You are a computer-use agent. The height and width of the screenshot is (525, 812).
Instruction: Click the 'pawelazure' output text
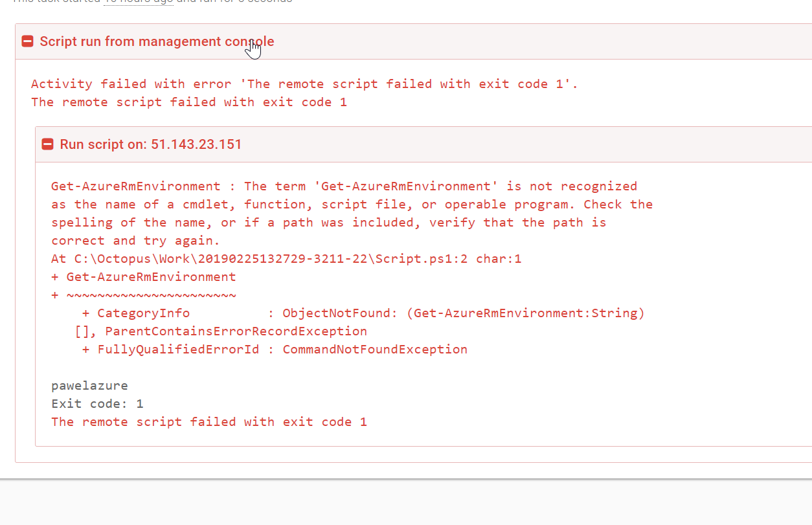[x=89, y=385]
